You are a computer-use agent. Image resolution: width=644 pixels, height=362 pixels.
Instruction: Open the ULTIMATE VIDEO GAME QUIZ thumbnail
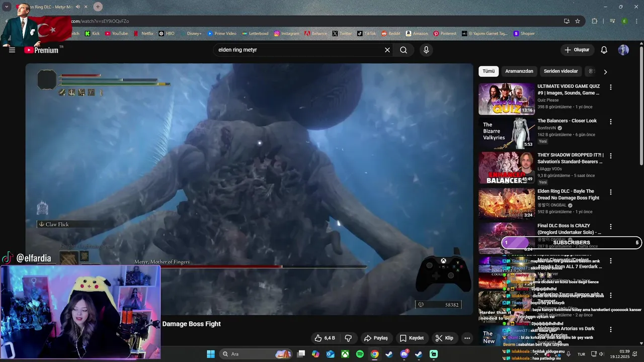click(507, 99)
